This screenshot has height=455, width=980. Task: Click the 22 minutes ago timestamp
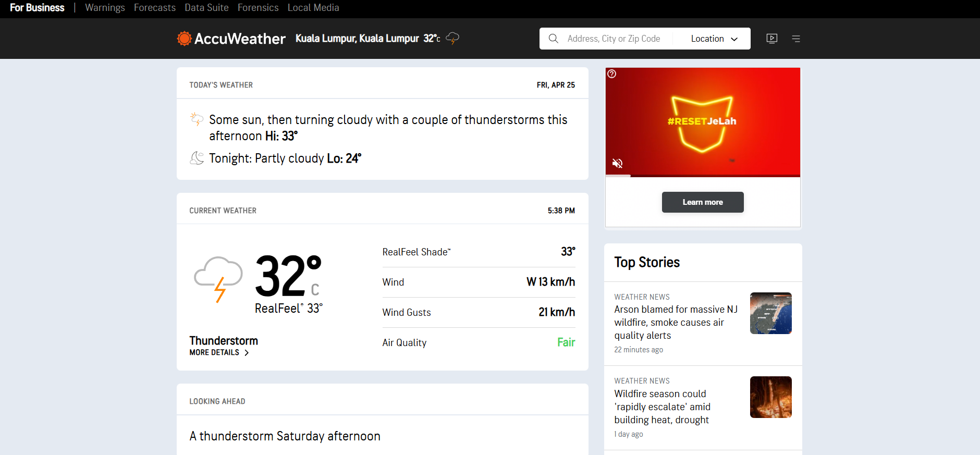(639, 350)
